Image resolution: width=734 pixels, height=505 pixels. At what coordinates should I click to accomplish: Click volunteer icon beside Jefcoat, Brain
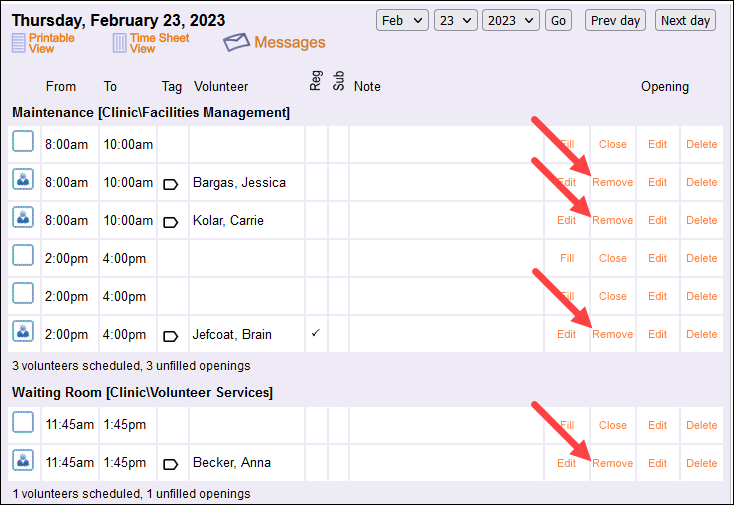pyautogui.click(x=23, y=333)
